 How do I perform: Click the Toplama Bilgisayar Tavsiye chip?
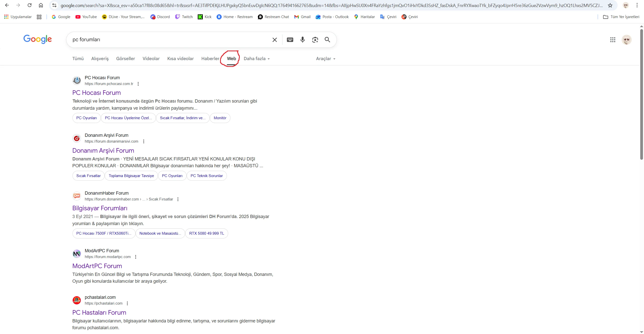131,176
